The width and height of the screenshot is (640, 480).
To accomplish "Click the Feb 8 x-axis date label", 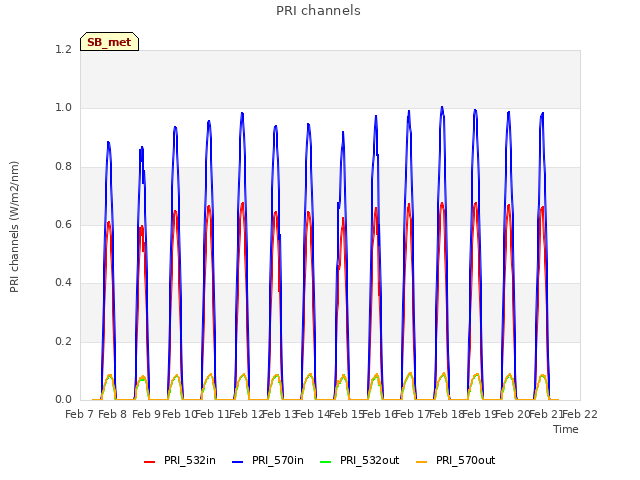I will [113, 414].
